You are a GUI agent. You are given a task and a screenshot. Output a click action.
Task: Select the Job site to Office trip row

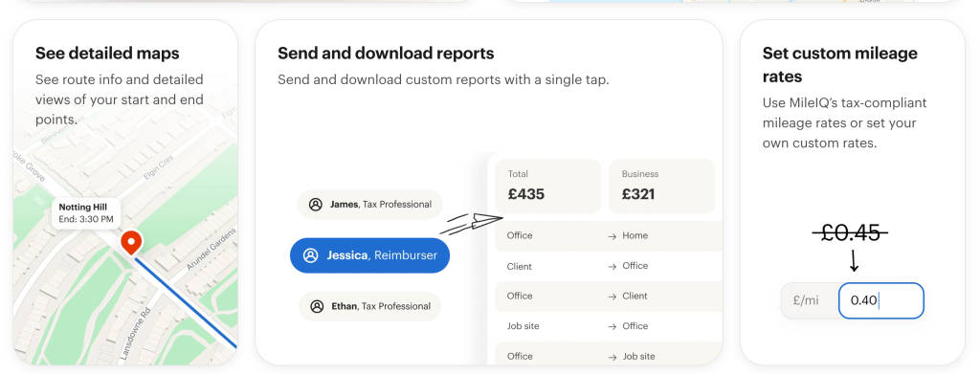(x=609, y=326)
